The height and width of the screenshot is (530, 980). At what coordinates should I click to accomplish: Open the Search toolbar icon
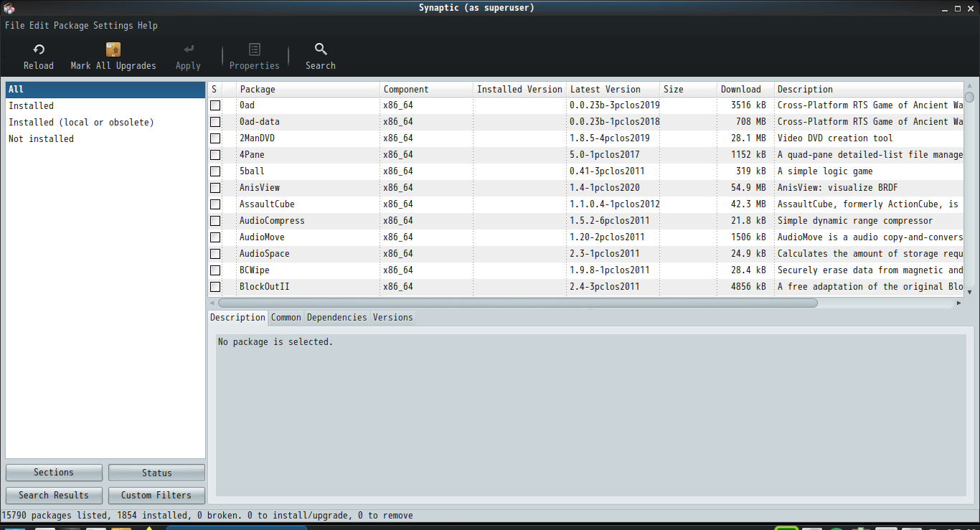pyautogui.click(x=321, y=49)
